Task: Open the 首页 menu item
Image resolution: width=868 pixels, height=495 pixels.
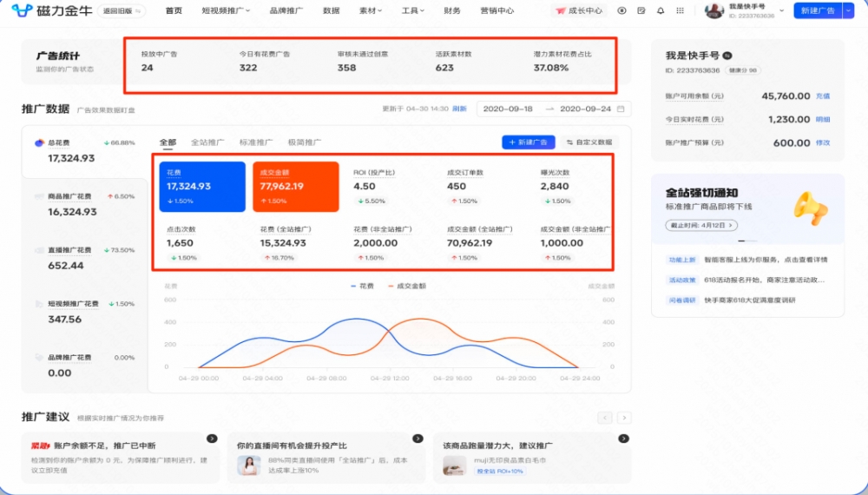Action: pyautogui.click(x=174, y=10)
